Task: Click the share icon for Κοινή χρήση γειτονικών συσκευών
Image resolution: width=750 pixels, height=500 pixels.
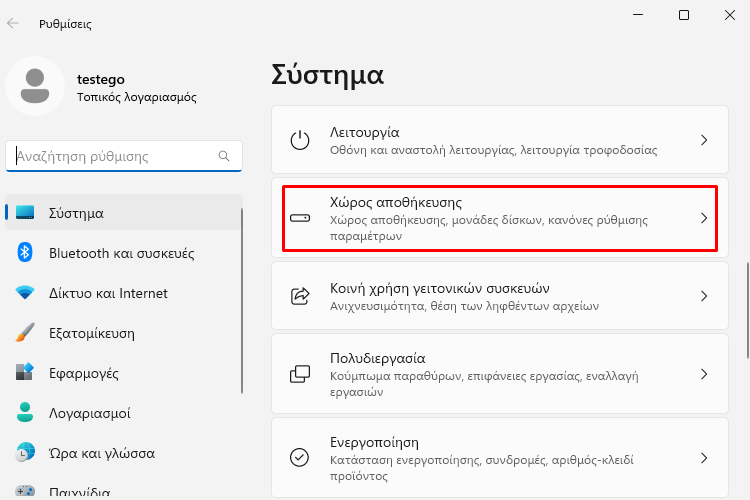Action: coord(300,296)
